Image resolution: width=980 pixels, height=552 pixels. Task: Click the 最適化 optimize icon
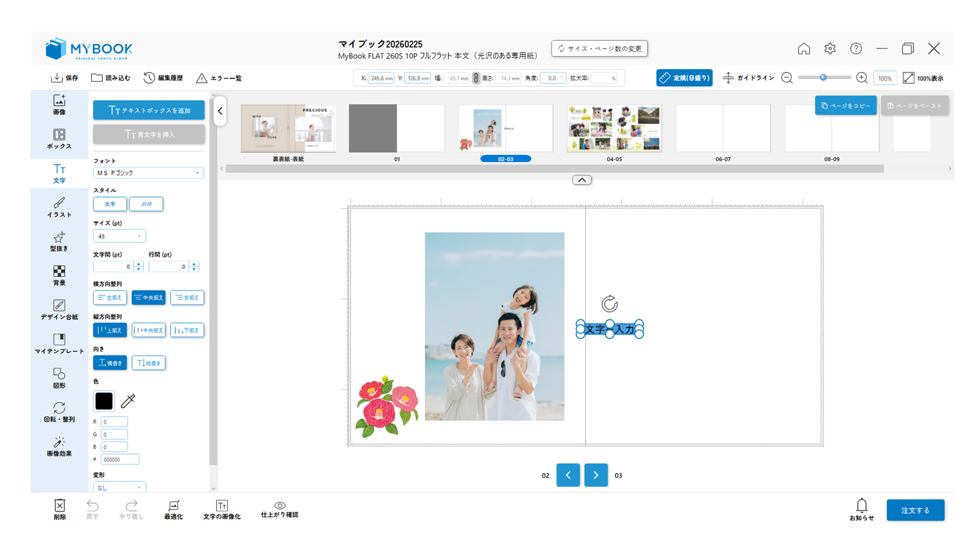coord(174,505)
